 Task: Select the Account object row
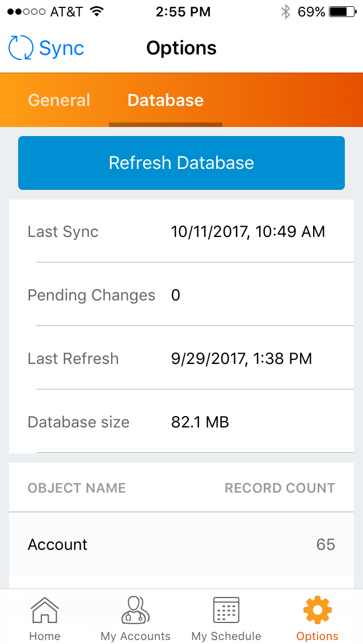pyautogui.click(x=181, y=545)
